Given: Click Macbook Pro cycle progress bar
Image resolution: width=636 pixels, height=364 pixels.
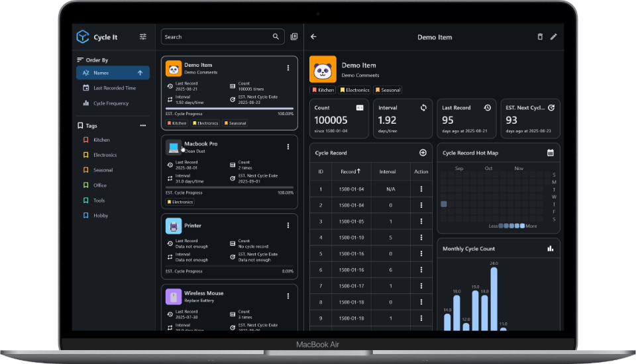Looking at the screenshot, I should click(x=229, y=187).
